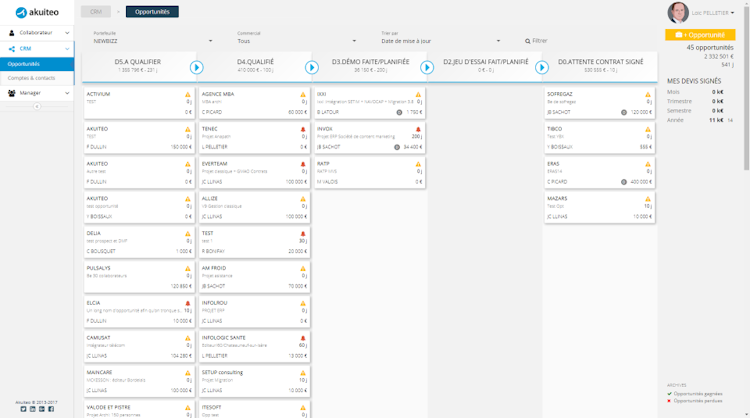Click the warning triangle on TIBCO card
This screenshot has height=418, width=750.
pyautogui.click(x=648, y=130)
